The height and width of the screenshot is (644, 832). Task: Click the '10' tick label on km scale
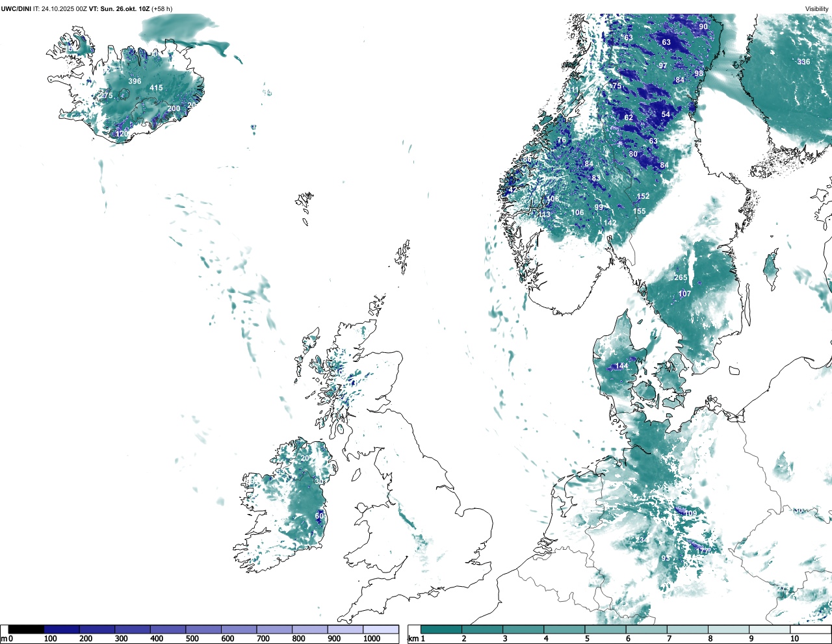pos(794,639)
